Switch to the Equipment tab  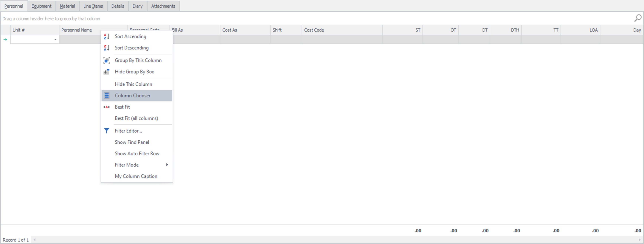pyautogui.click(x=41, y=6)
